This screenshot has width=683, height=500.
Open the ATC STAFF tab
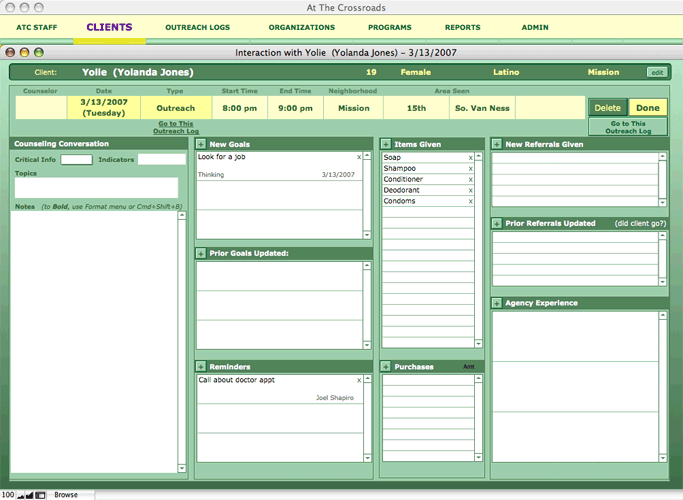[x=37, y=27]
